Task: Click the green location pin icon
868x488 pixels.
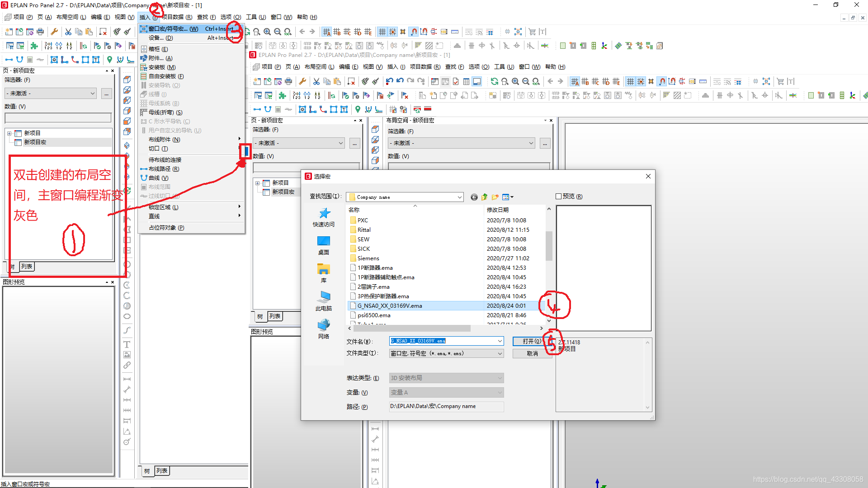Action: [109, 60]
